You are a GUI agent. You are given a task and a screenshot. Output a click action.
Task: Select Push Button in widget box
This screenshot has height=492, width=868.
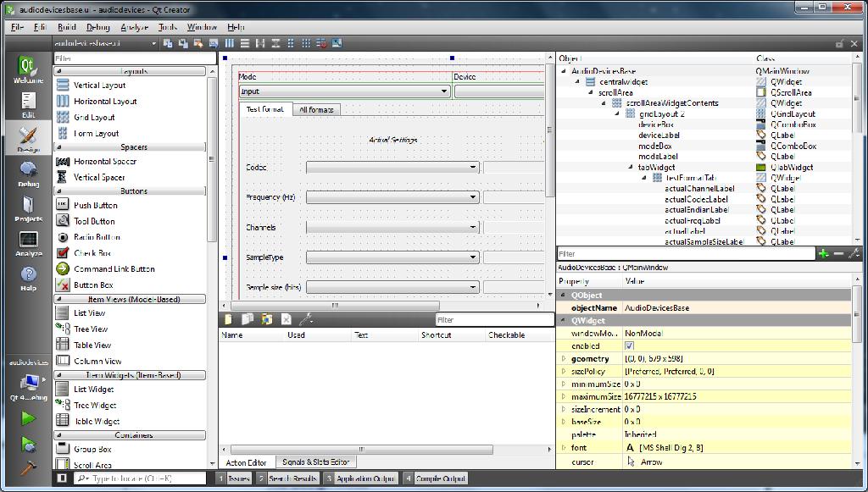click(95, 205)
